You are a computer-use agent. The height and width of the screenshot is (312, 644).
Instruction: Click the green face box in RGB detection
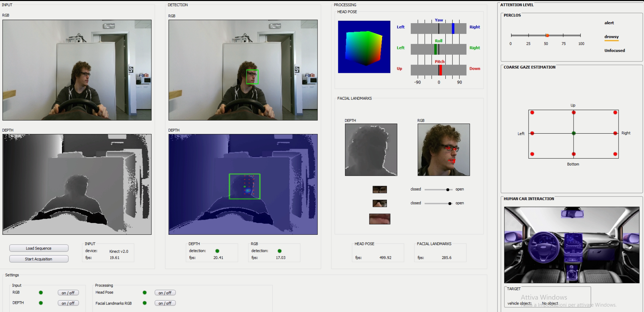[252, 77]
